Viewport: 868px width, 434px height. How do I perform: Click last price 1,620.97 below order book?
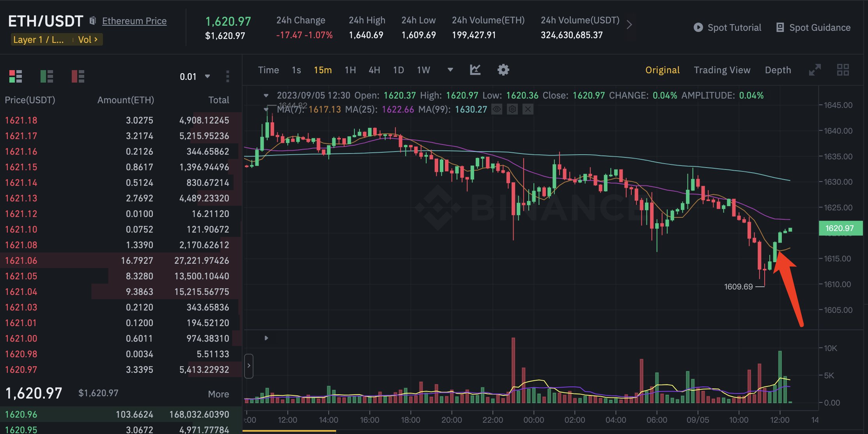[34, 393]
